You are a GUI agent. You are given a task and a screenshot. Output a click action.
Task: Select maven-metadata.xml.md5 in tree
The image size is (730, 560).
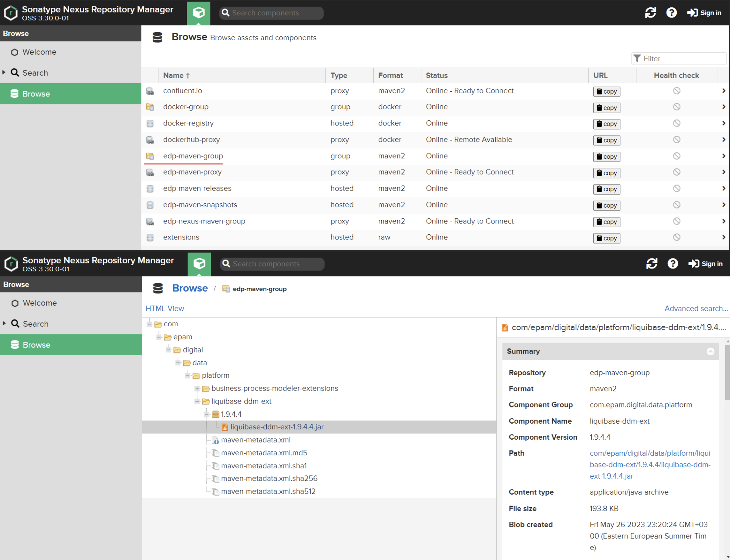264,453
